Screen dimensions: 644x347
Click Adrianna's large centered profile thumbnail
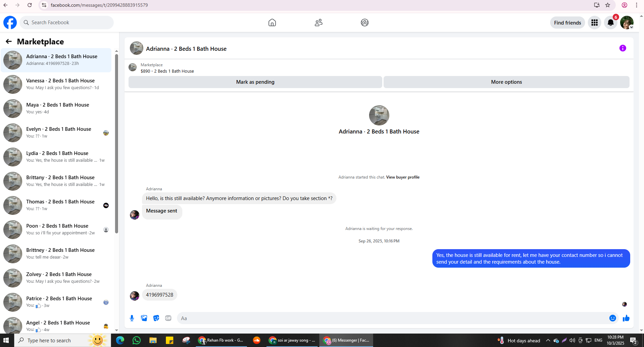coord(379,115)
